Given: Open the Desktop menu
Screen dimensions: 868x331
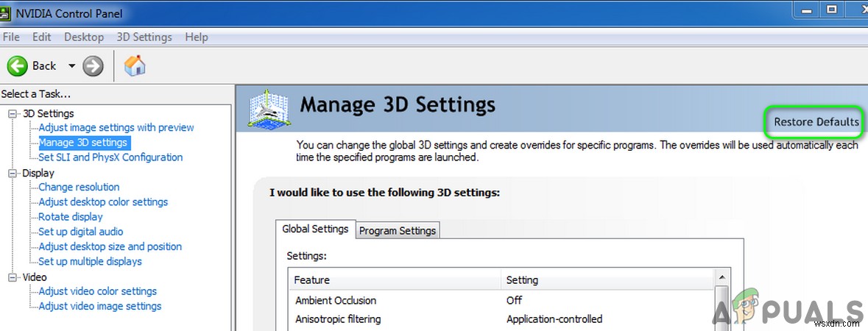Looking at the screenshot, I should pos(84,37).
